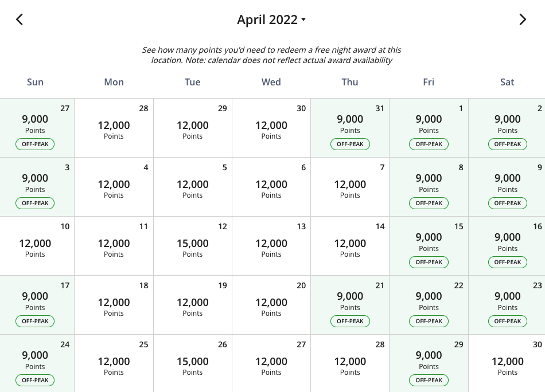Pick Monday April 4 date cell
Viewport: 545px width, 392px height.
pyautogui.click(x=114, y=187)
